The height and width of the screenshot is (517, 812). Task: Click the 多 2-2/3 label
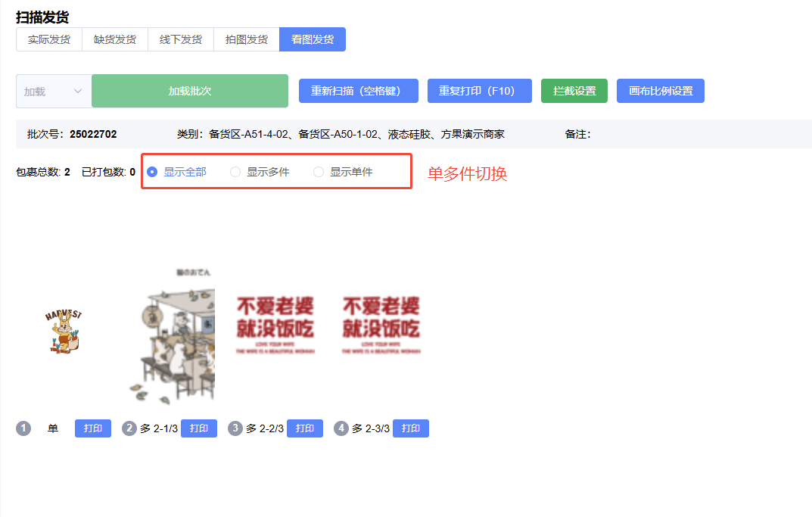tap(265, 428)
